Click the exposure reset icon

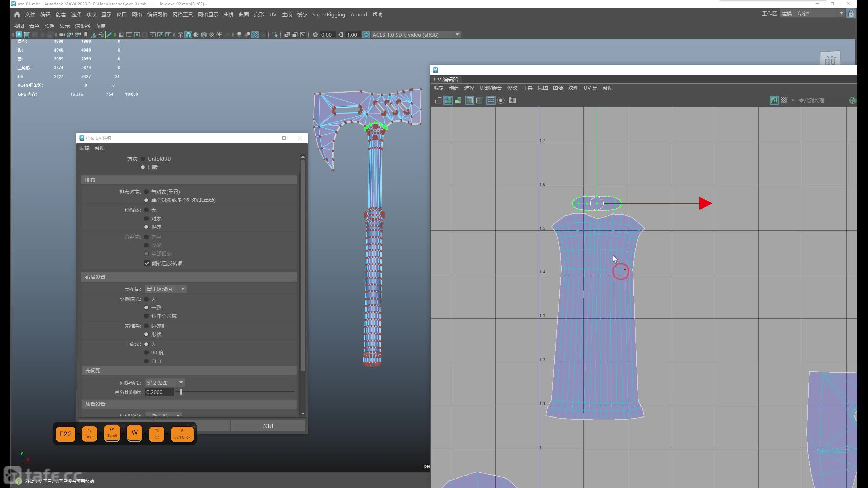point(315,35)
